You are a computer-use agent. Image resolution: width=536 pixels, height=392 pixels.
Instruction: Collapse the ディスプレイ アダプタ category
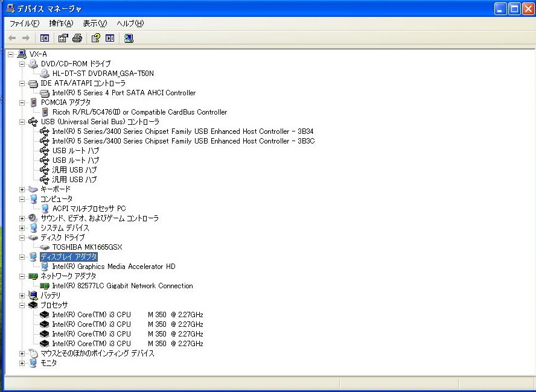point(22,257)
